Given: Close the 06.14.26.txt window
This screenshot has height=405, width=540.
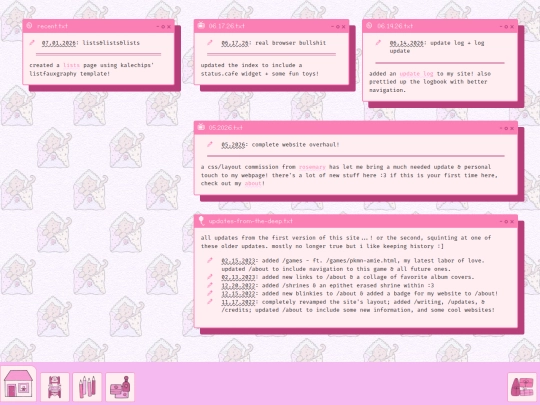Looking at the screenshot, I should (x=512, y=27).
